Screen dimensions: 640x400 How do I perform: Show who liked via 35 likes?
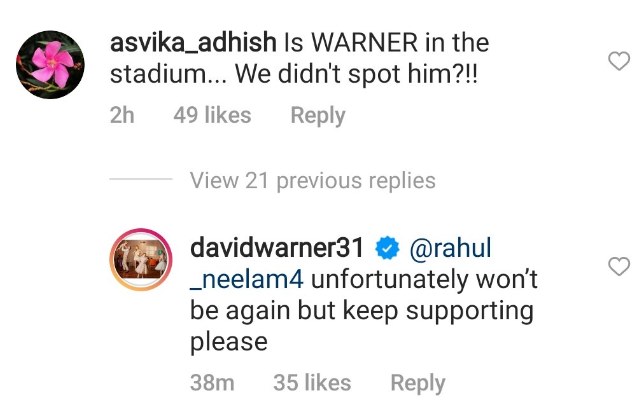[x=312, y=383]
